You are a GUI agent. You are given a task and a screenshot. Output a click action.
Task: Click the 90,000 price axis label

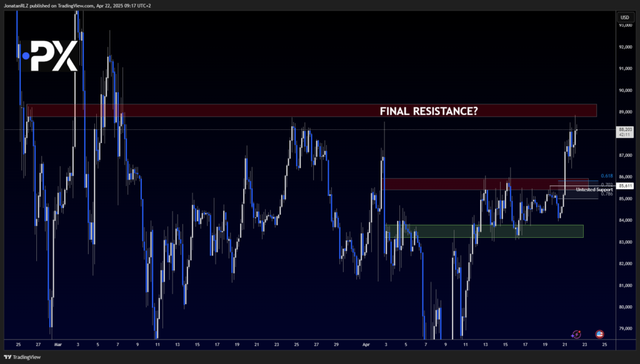point(625,91)
